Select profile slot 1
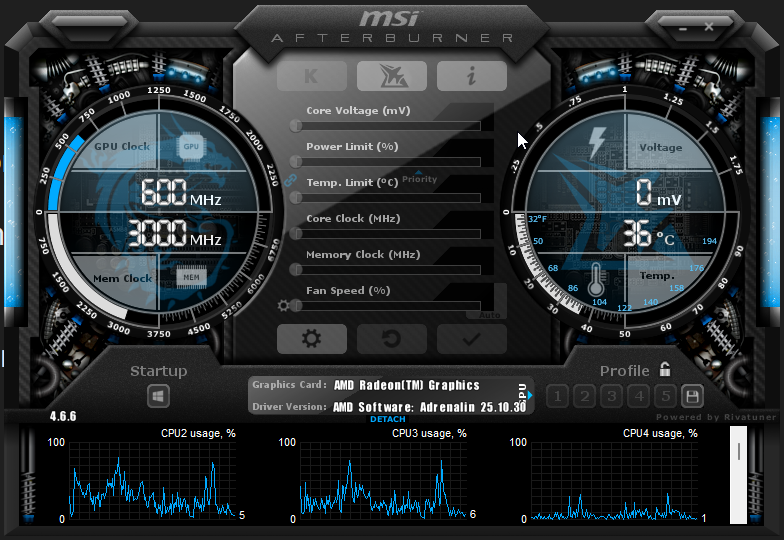This screenshot has height=540, width=784. [x=558, y=396]
